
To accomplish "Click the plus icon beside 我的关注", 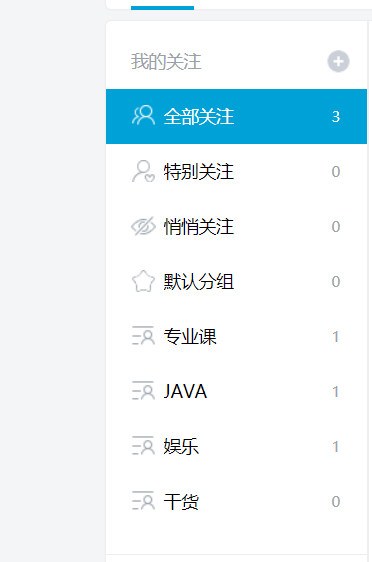I will pos(338,61).
